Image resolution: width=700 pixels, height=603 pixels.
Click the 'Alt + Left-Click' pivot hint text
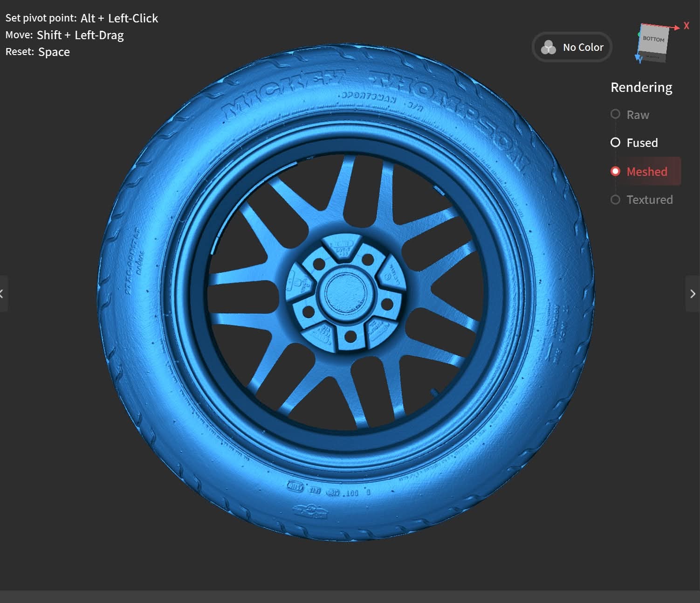pyautogui.click(x=119, y=18)
